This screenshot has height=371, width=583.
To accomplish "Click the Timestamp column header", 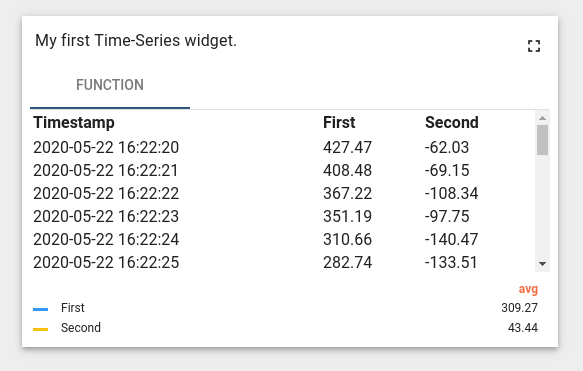I will click(x=74, y=122).
